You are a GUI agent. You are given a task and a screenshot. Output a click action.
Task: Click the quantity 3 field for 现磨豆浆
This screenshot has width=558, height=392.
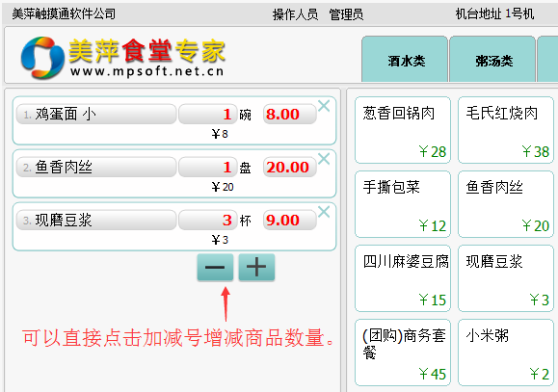(208, 221)
